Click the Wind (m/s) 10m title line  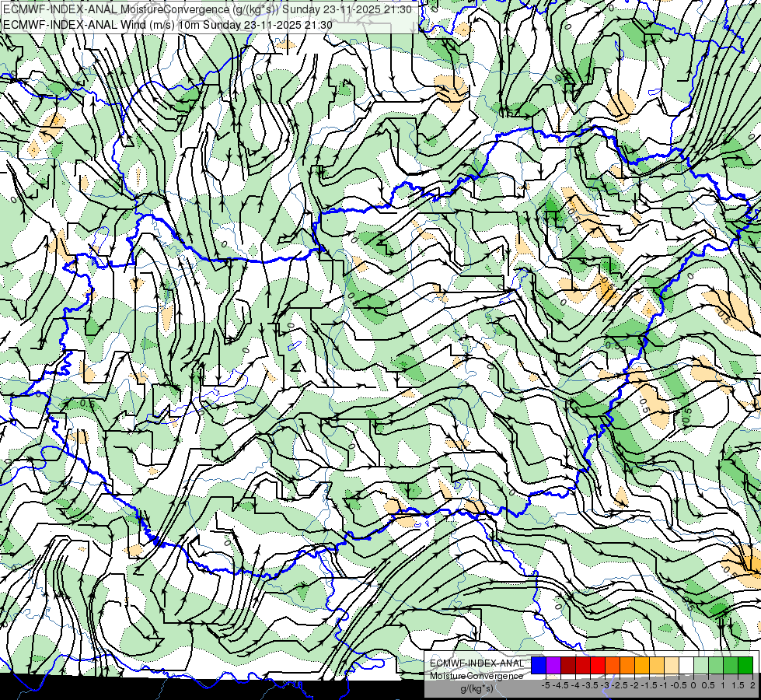168,25
